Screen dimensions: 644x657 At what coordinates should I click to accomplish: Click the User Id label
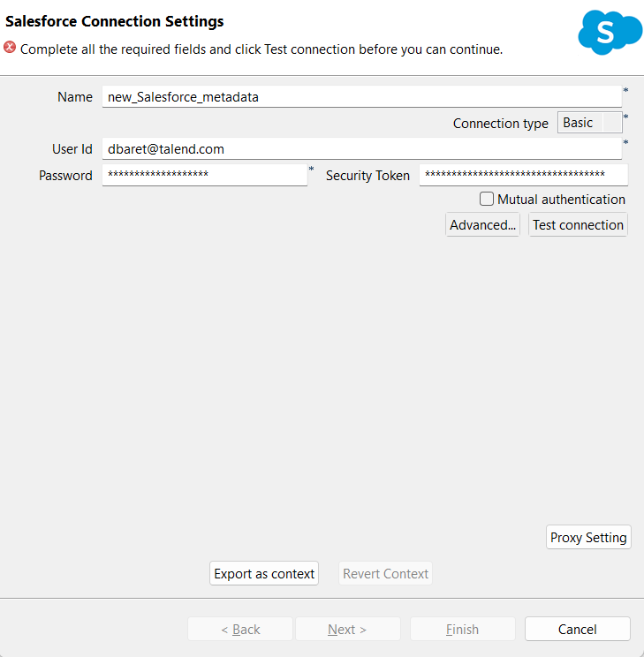coord(72,148)
